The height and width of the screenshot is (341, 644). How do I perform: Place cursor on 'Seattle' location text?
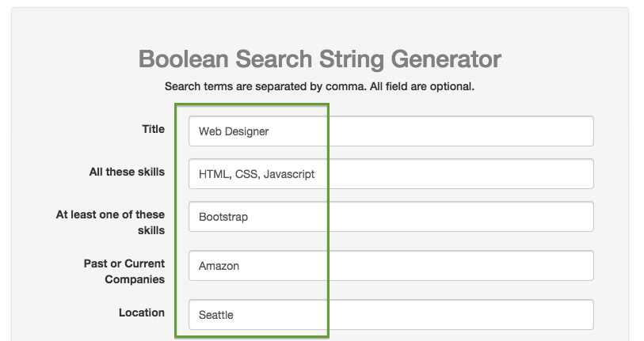[x=216, y=315]
